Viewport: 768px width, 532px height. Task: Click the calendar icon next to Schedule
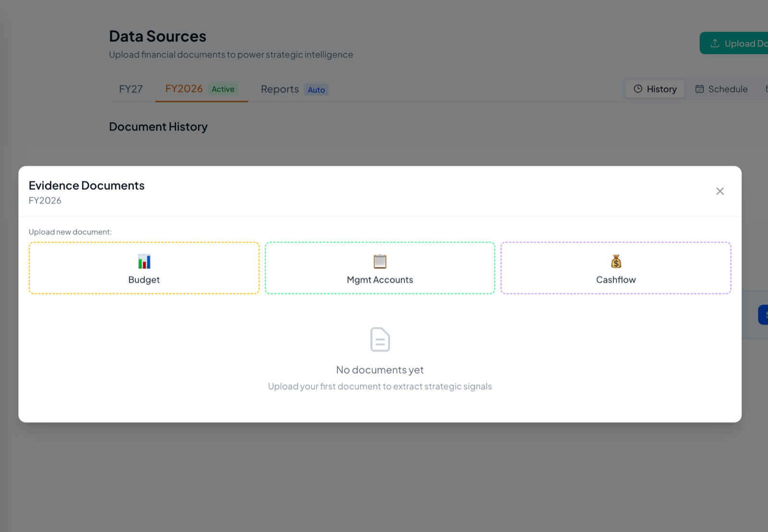click(700, 89)
